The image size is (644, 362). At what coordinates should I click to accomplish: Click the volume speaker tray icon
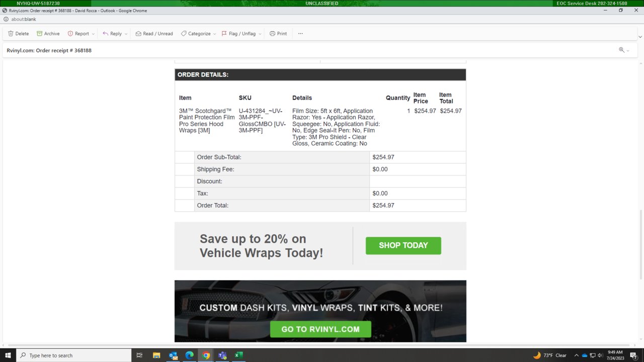click(x=600, y=355)
